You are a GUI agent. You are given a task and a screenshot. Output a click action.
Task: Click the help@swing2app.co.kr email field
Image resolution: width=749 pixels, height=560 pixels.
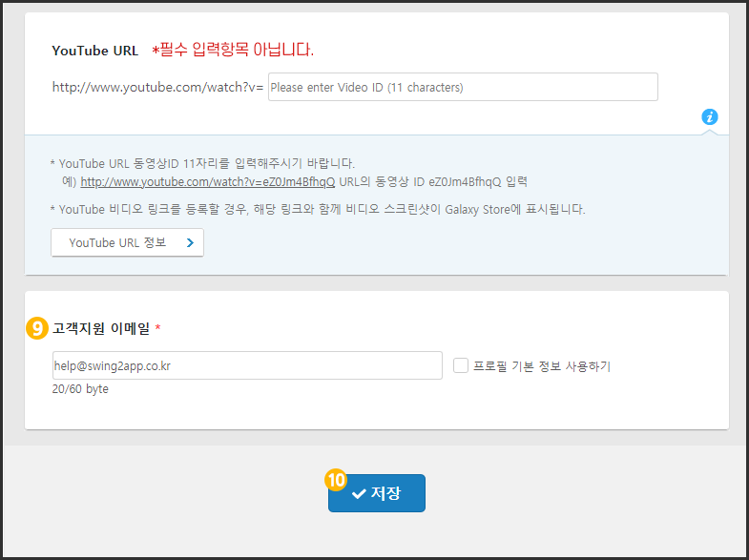pyautogui.click(x=247, y=365)
